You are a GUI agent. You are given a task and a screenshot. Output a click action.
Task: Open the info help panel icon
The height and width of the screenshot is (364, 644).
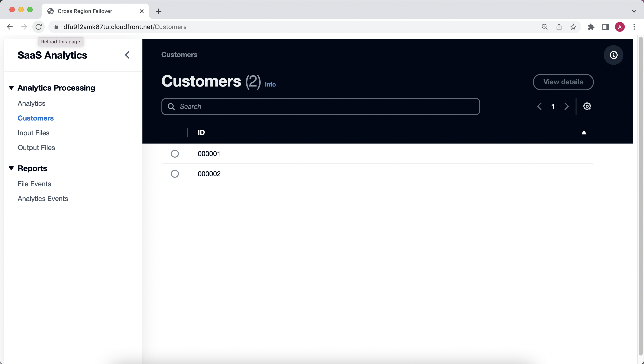(614, 55)
